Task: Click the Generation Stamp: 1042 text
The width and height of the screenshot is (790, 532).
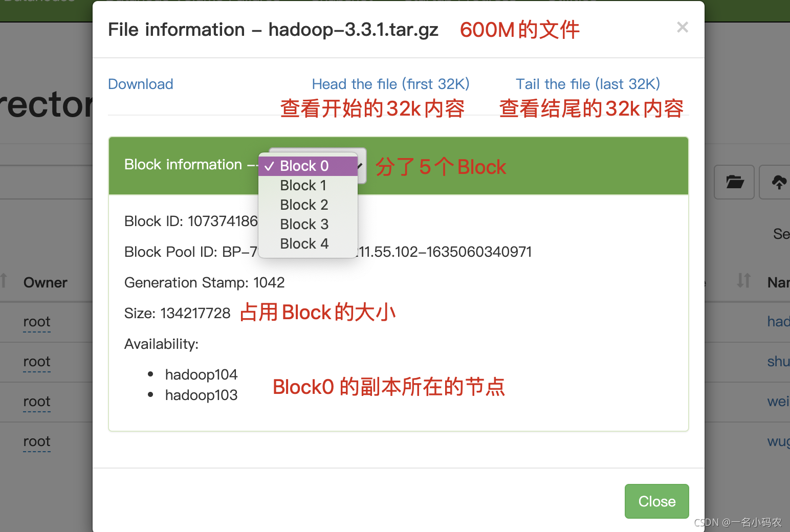Action: coord(205,282)
